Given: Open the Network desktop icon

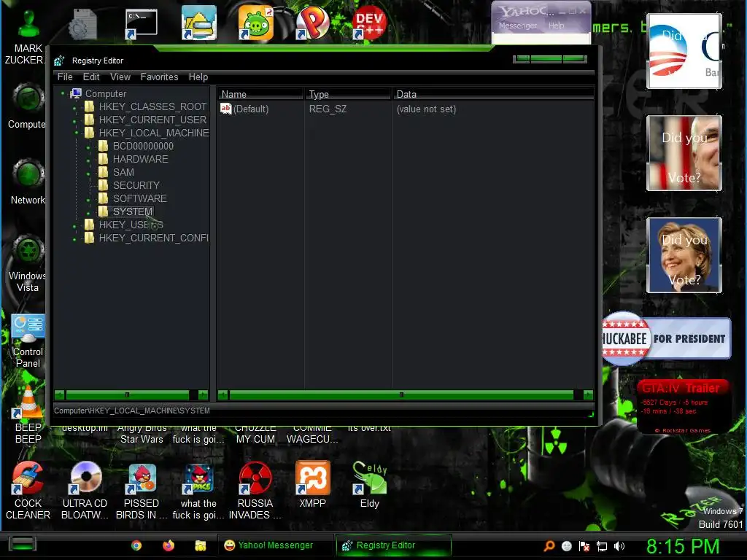Looking at the screenshot, I should pos(28,174).
